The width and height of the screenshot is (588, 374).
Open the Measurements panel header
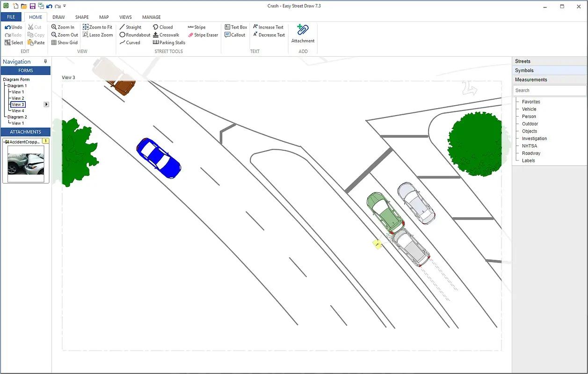549,80
